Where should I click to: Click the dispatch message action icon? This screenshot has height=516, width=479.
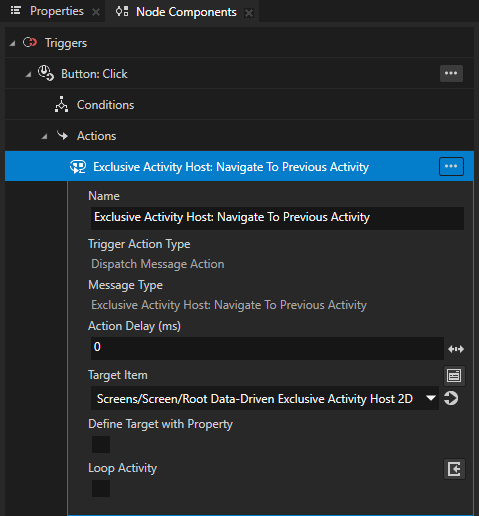coord(78,167)
